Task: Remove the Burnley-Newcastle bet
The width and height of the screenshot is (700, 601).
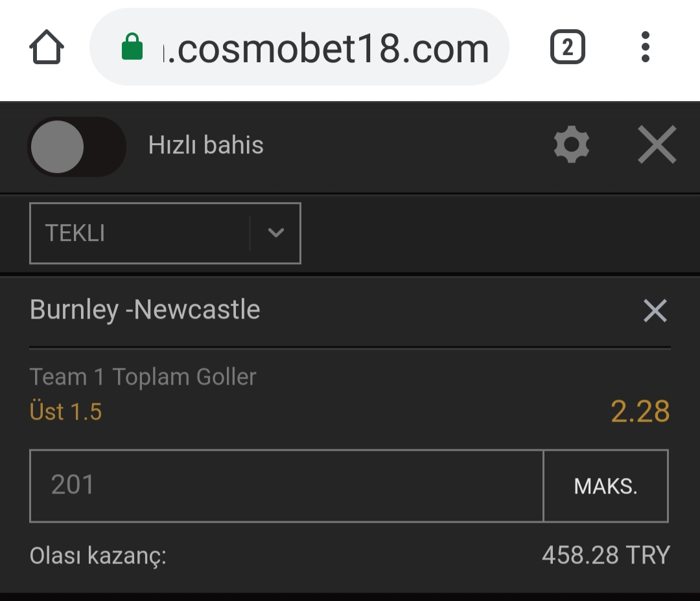Action: click(655, 311)
